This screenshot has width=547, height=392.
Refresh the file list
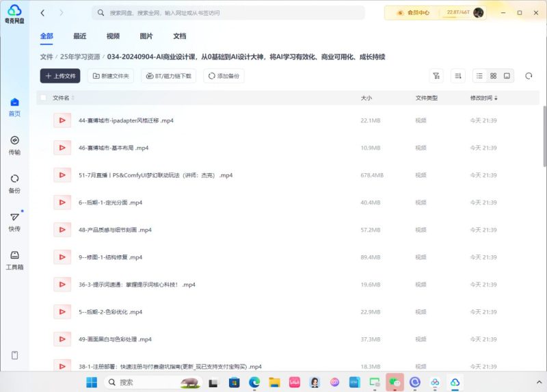[529, 76]
